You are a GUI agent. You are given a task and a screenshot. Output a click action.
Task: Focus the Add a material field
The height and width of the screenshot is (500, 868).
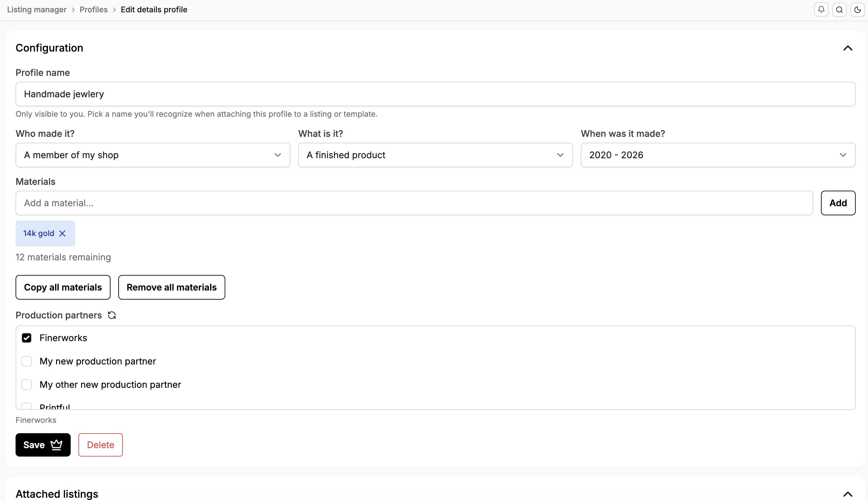[414, 203]
